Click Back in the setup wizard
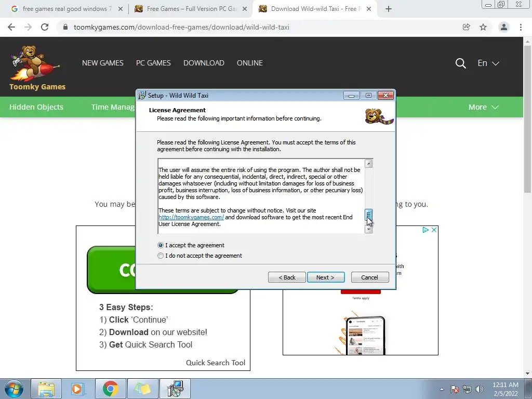 287,277
